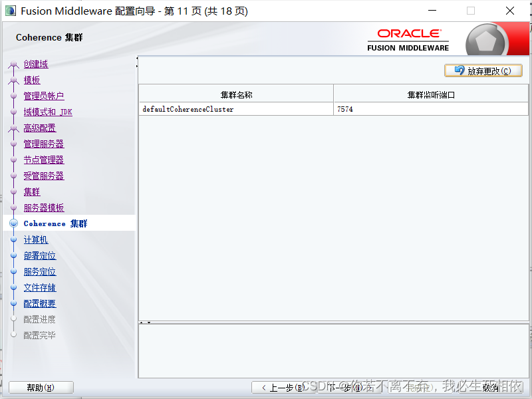The image size is (532, 399).
Task: Click the 帮助(H) help button
Action: click(x=41, y=388)
